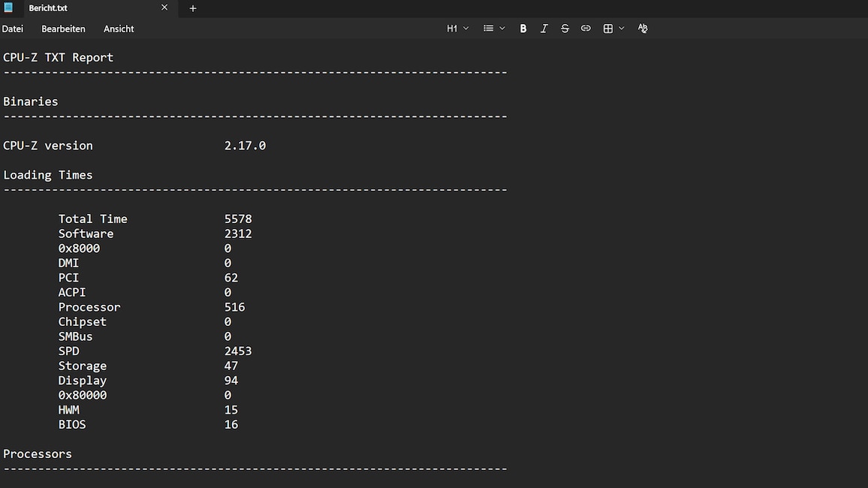Click the 'PCI' row label

[x=68, y=278]
